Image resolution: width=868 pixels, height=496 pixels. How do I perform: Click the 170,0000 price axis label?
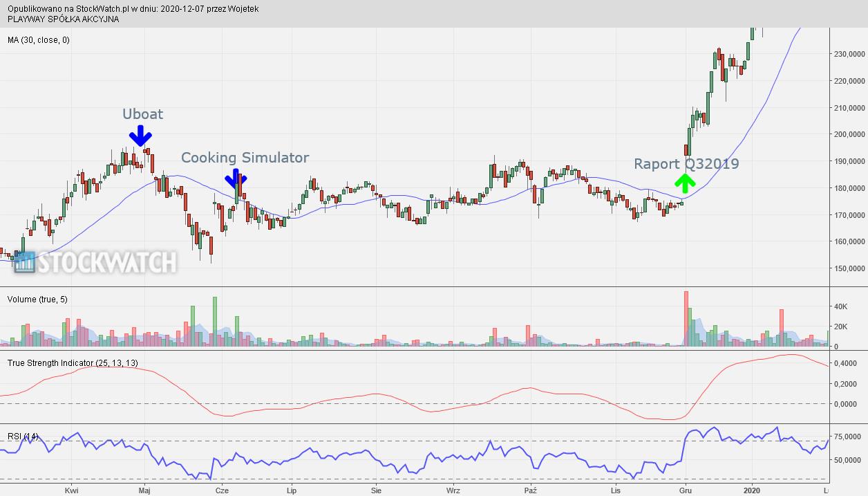tap(849, 215)
